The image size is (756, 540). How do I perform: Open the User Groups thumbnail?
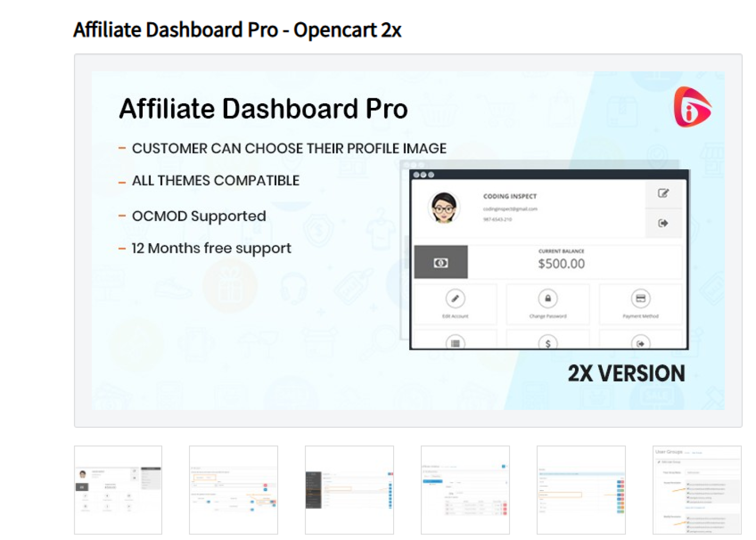click(x=697, y=490)
